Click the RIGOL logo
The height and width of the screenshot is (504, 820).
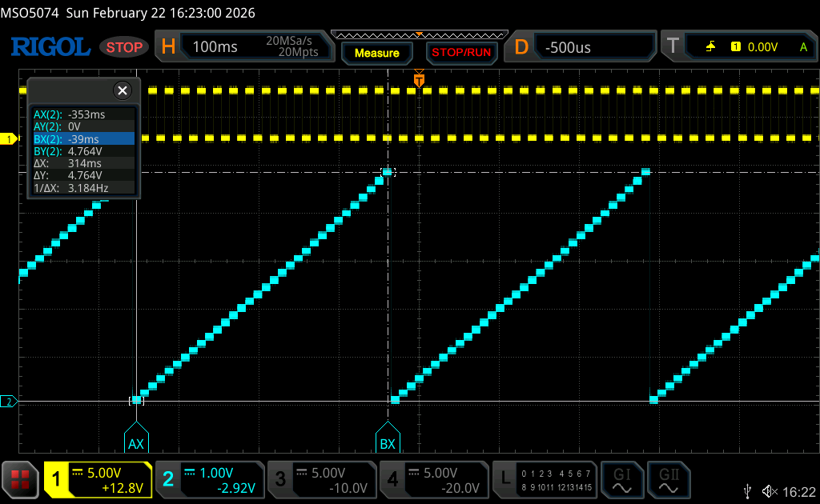click(50, 47)
